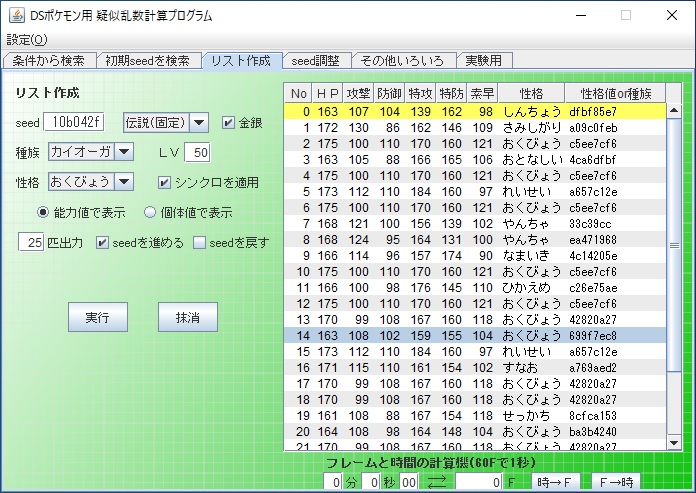Screen dimensions: 696x493
Task: Click the 性格値or種族 column header
Action: 615,94
